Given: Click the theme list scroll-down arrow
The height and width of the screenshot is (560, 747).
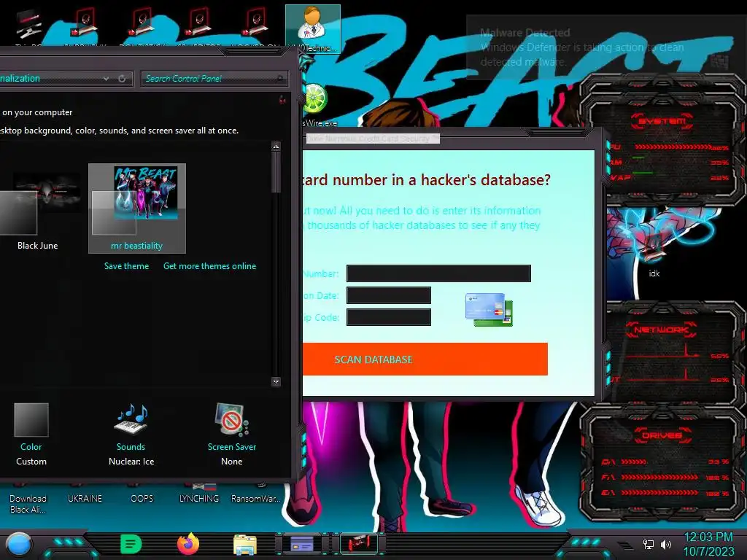Looking at the screenshot, I should pyautogui.click(x=276, y=382).
